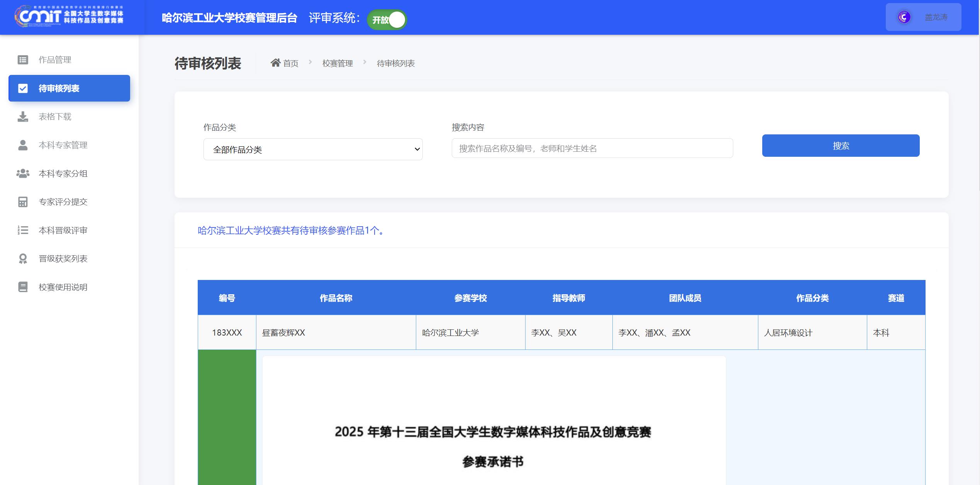Viewport: 980px width, 485px height.
Task: Go to 本科专家管理 menu item
Action: tap(69, 145)
